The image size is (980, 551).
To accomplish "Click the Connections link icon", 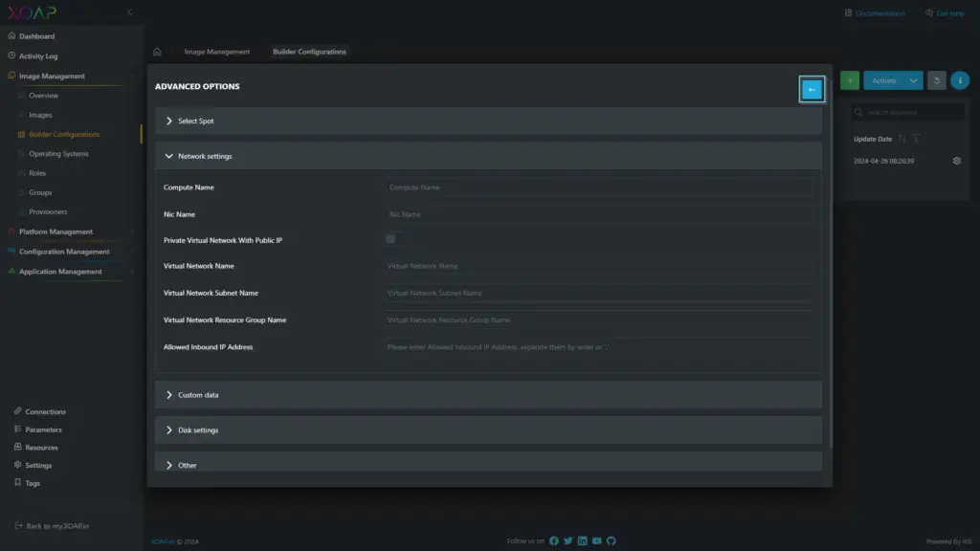I will [17, 411].
